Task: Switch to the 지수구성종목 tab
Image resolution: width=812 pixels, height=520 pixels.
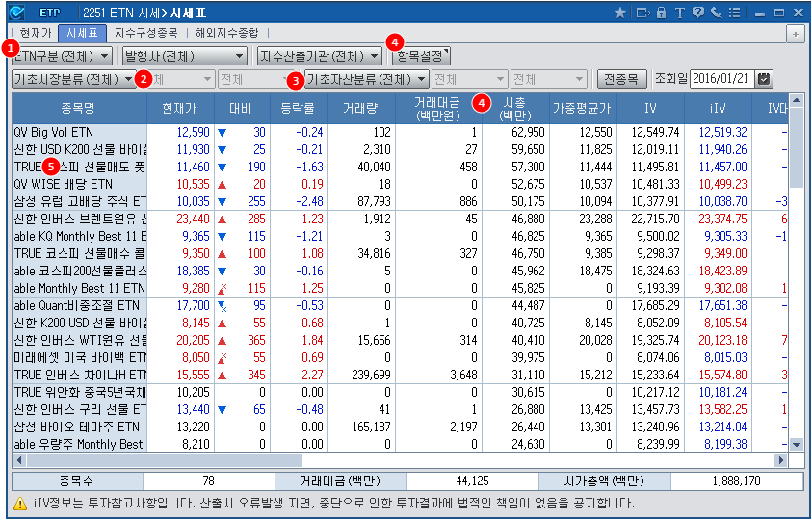Action: 145,33
